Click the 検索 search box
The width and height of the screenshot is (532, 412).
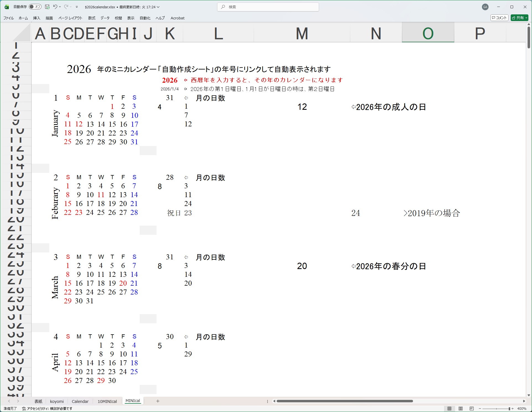(268, 7)
